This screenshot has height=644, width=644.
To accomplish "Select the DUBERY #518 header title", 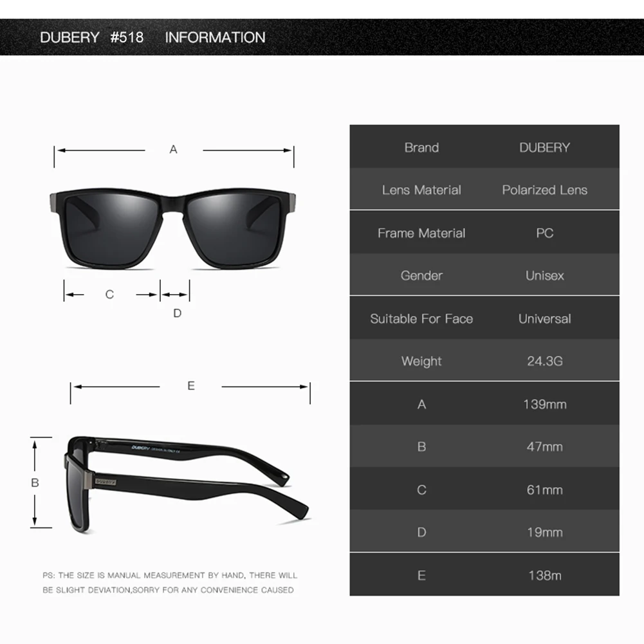I will pyautogui.click(x=91, y=37).
